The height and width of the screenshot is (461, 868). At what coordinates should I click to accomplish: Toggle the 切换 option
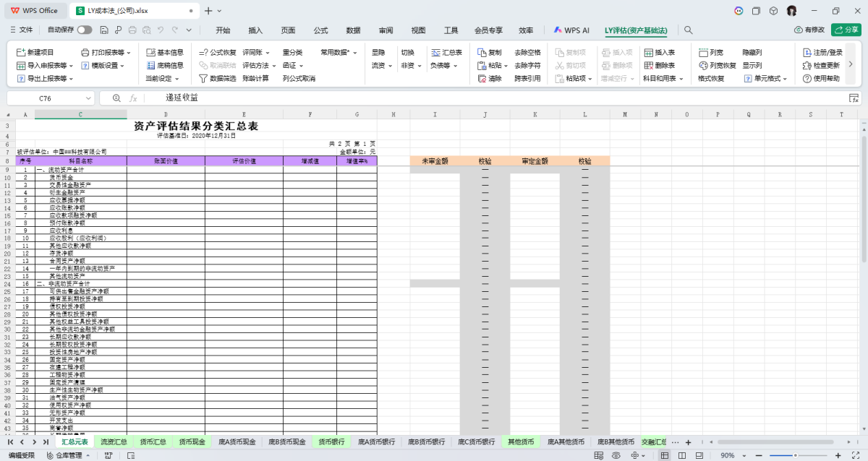pyautogui.click(x=409, y=53)
